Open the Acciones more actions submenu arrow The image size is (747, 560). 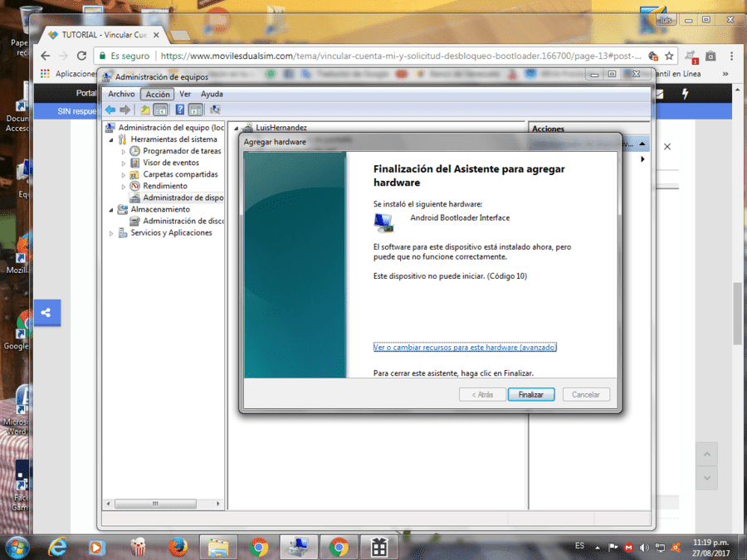[x=642, y=159]
